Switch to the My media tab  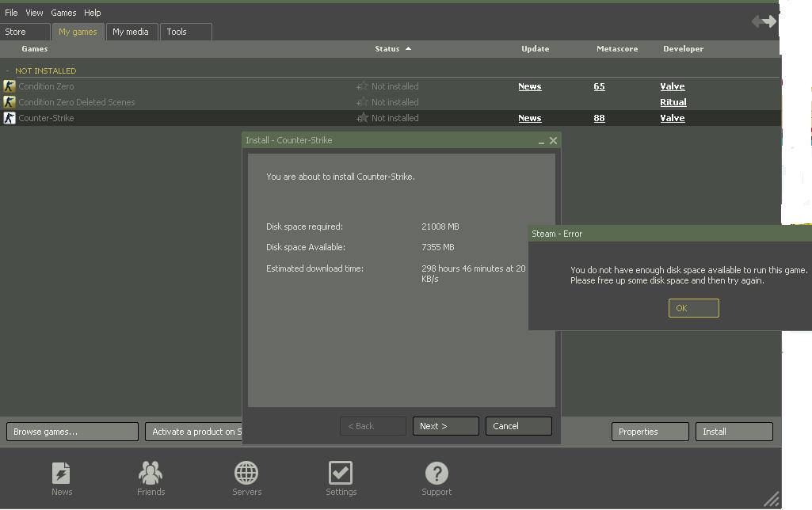pos(131,32)
